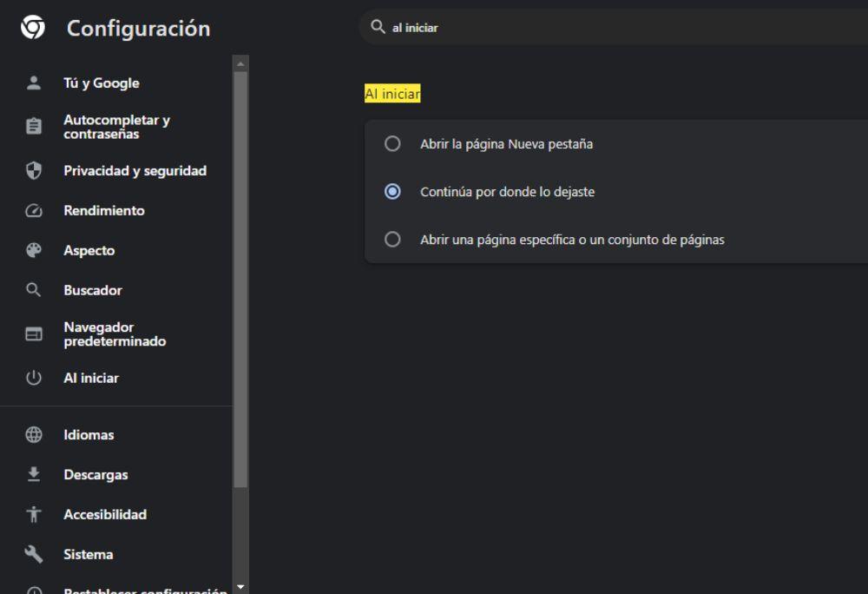Viewport: 868px width, 594px height.
Task: Click the speedometer icon for Rendimiento
Action: (x=34, y=211)
